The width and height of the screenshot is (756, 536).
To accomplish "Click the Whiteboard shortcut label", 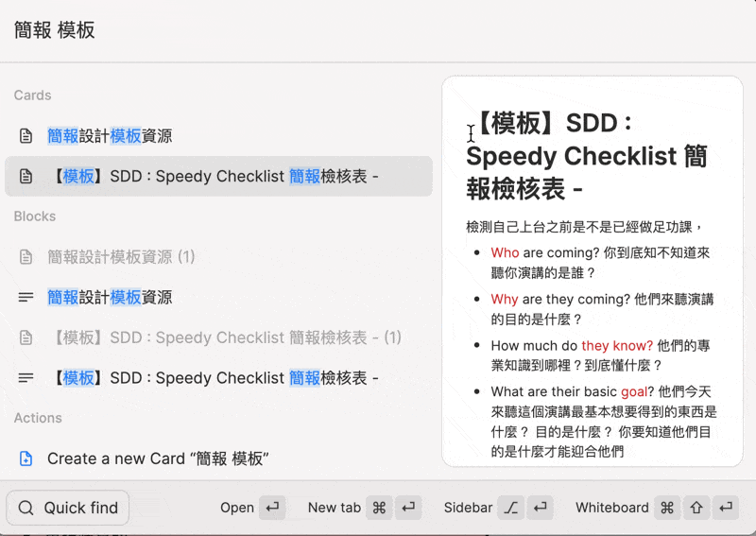I will [x=611, y=508].
